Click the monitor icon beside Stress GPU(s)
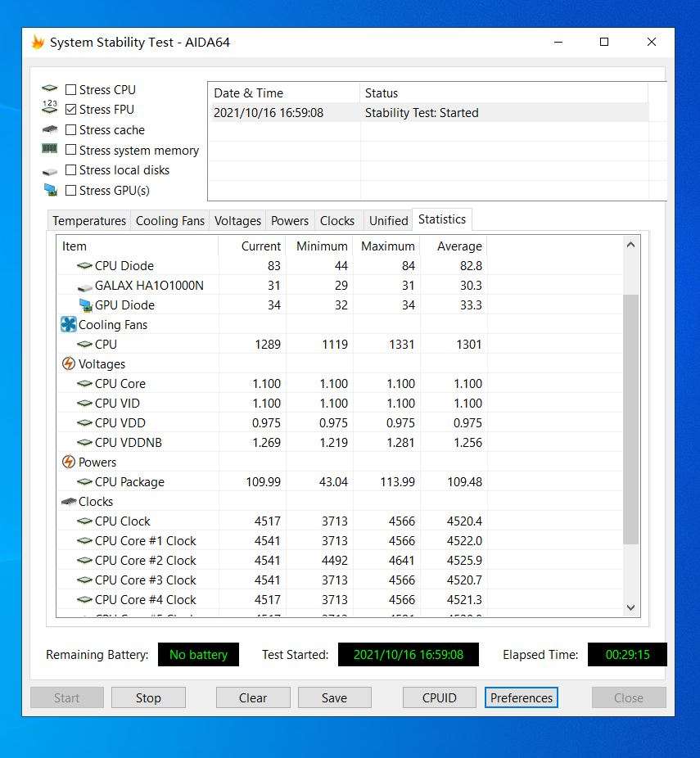Viewport: 700px width, 758px height. point(50,190)
